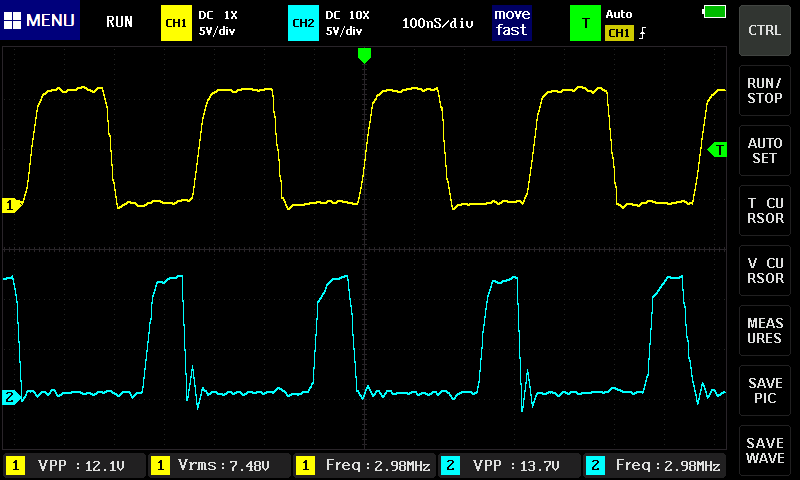Toggle the T CURSOR time cursor

(765, 211)
